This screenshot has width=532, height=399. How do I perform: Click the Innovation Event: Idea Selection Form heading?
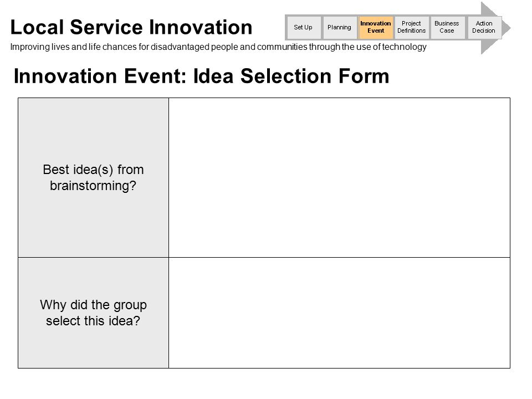pos(201,76)
